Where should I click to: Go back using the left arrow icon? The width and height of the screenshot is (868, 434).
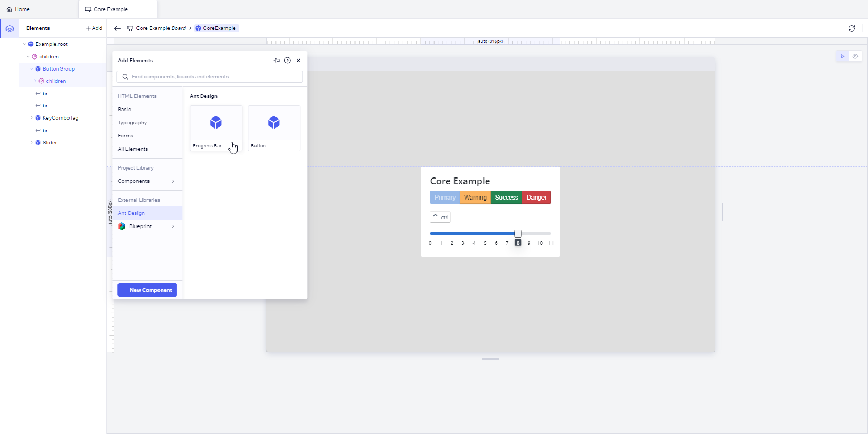[x=117, y=28]
